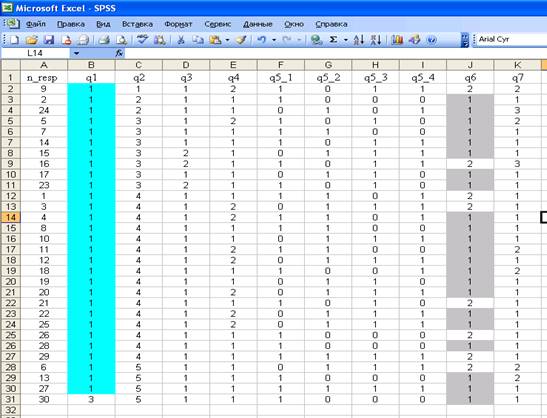The height and width of the screenshot is (418, 547).
Task: Apply the Format Painter brush icon
Action: [x=241, y=40]
